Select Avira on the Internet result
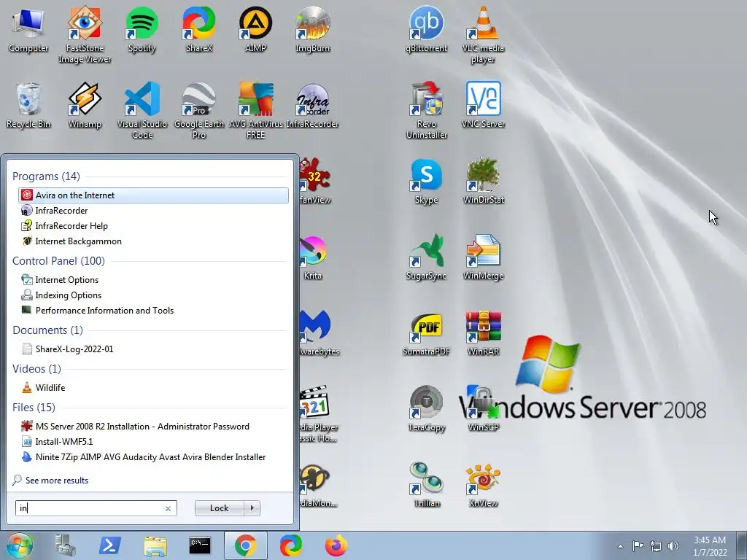Image resolution: width=747 pixels, height=560 pixels. [153, 195]
